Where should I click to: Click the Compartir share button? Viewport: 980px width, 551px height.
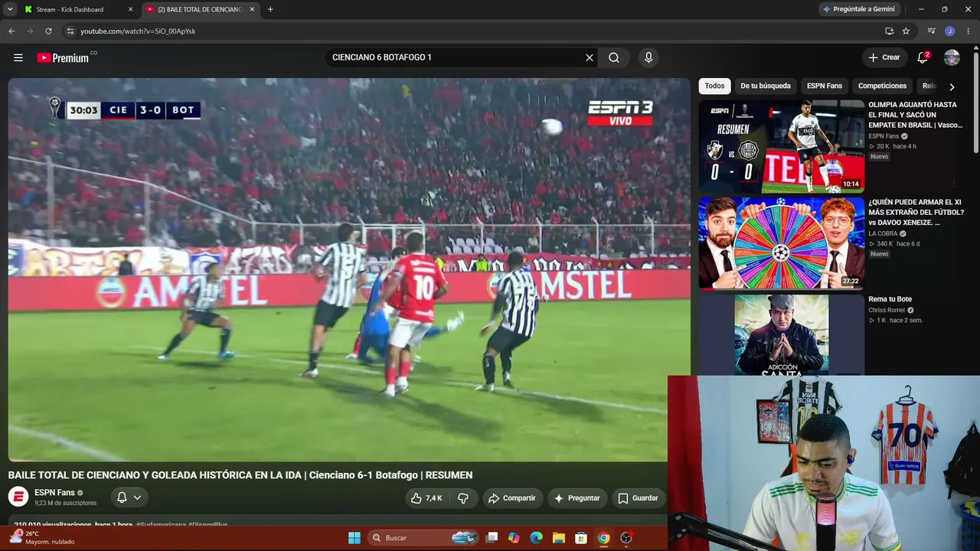pos(511,498)
